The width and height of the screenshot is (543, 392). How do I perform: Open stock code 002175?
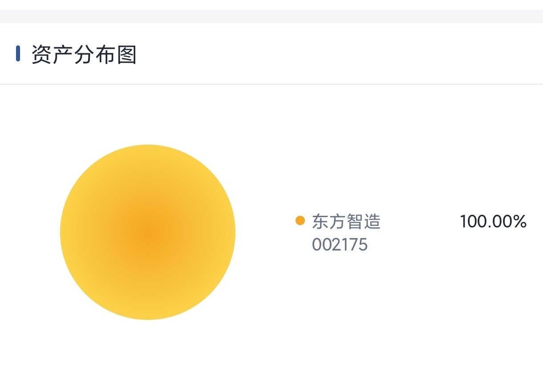(x=340, y=244)
